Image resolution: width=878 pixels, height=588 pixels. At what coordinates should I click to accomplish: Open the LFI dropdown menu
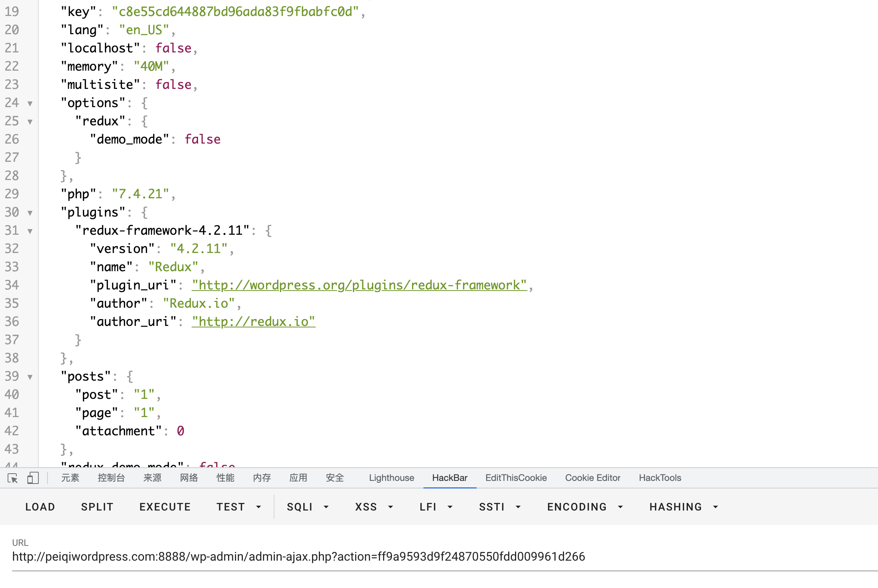click(436, 507)
